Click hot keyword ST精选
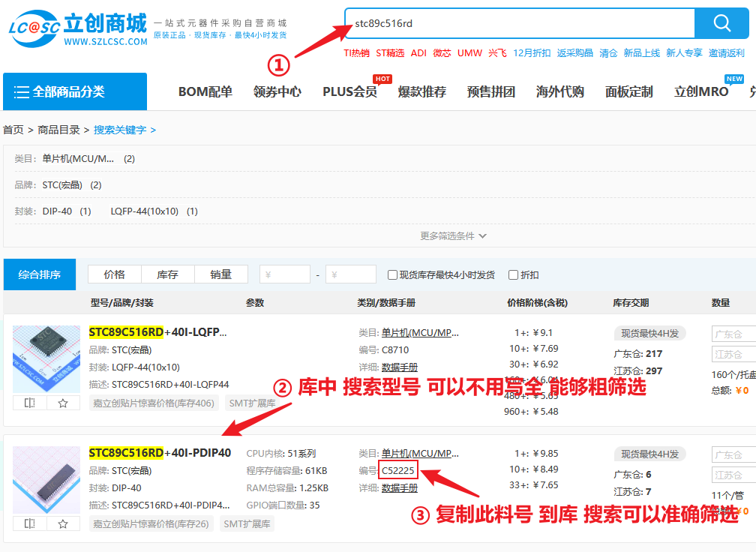756x552 pixels. [390, 53]
